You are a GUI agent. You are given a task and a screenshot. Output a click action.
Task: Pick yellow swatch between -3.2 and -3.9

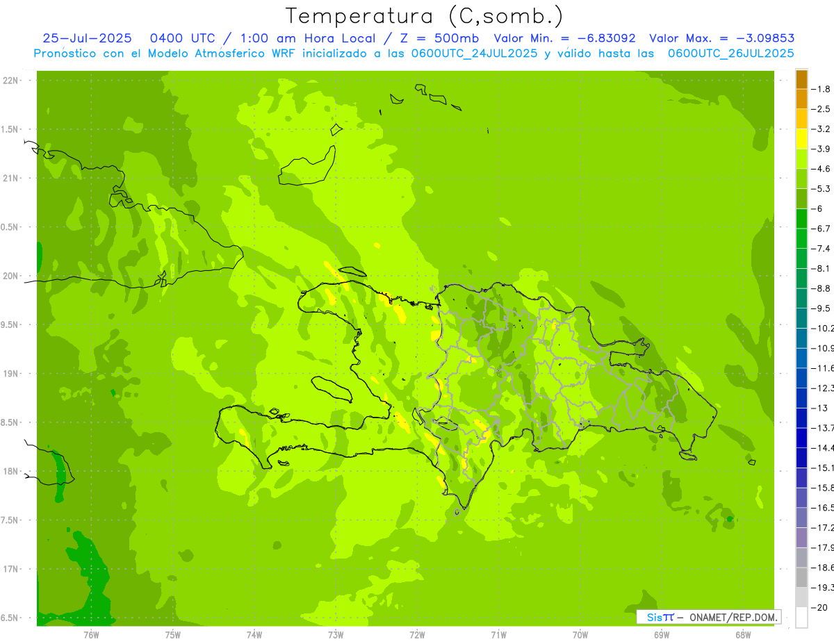tap(801, 139)
